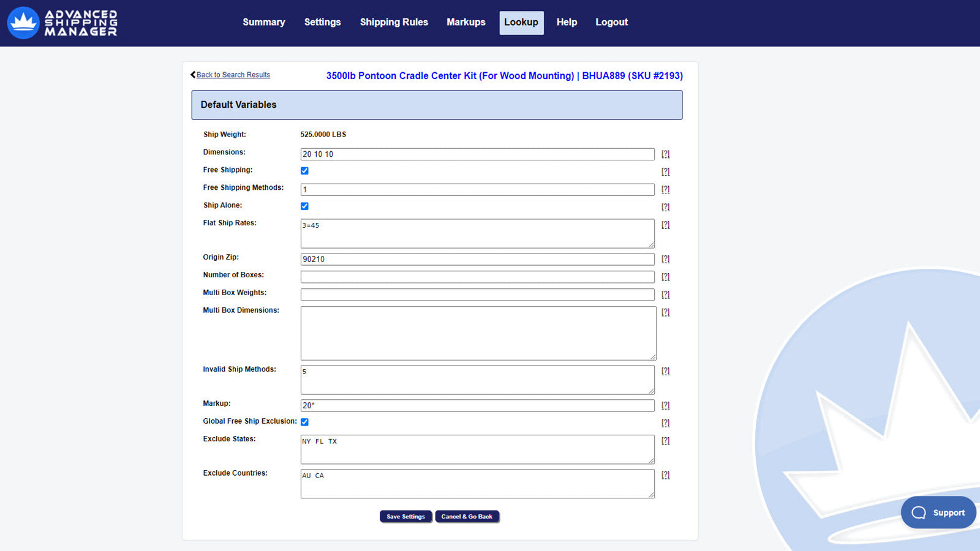Open help icon next to Dimensions field

click(x=665, y=154)
